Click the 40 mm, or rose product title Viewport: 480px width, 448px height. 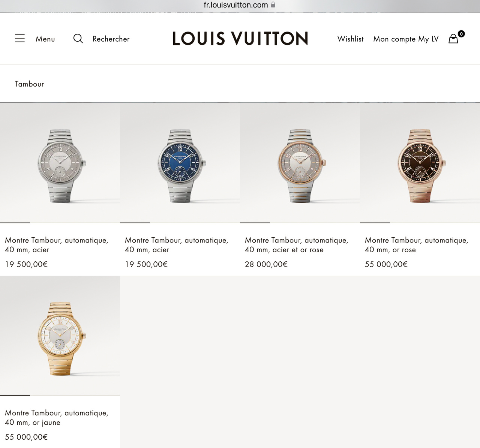pyautogui.click(x=416, y=245)
